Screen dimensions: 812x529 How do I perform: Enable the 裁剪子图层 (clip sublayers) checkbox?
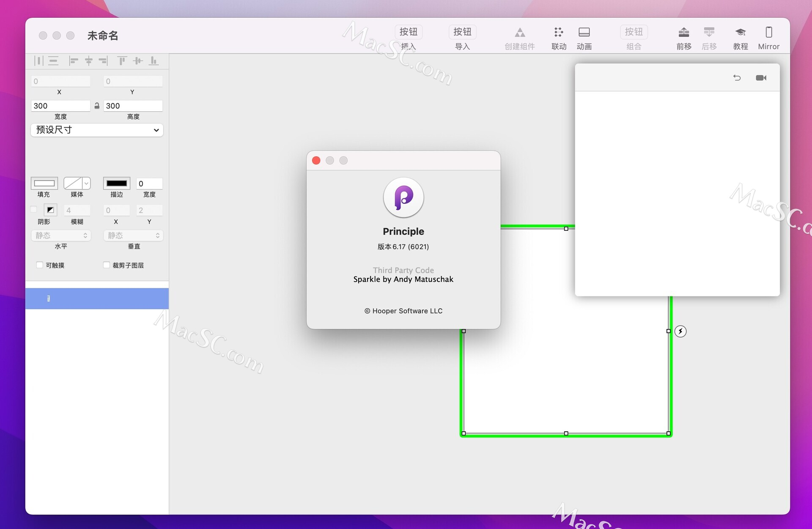pyautogui.click(x=106, y=265)
